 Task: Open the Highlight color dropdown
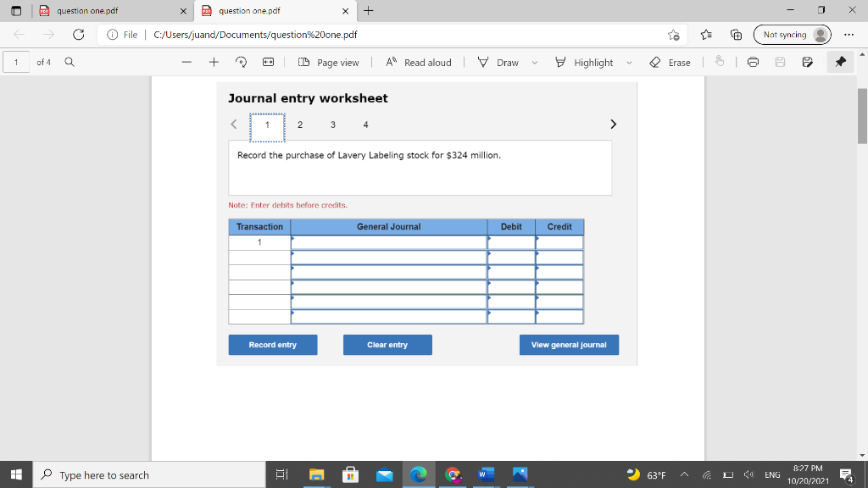629,62
